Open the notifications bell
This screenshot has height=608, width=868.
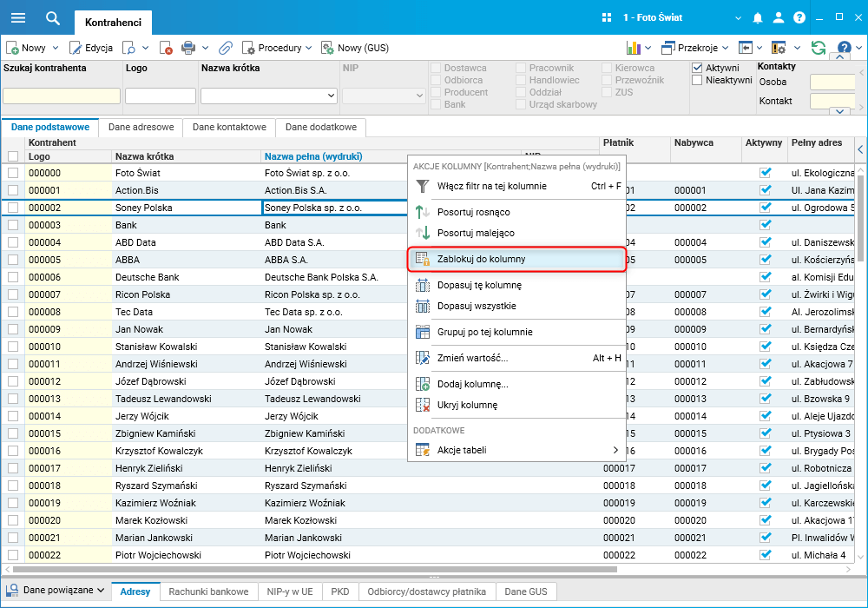pos(758,17)
